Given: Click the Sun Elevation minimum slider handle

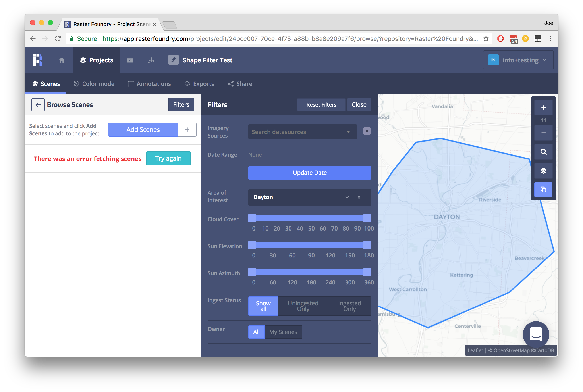Looking at the screenshot, I should pyautogui.click(x=252, y=245).
